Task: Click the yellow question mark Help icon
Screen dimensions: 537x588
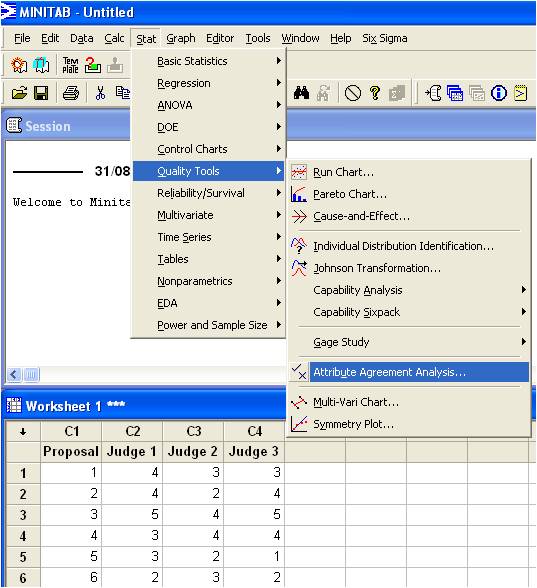Action: coord(375,93)
